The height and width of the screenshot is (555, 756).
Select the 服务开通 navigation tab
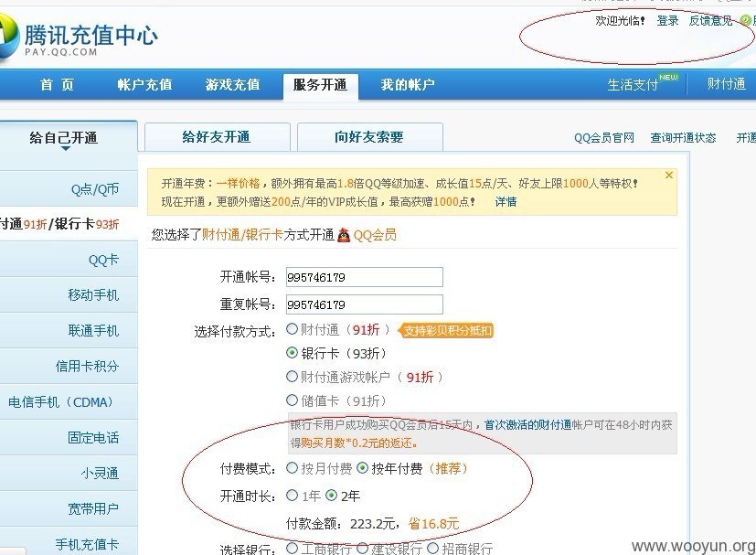click(x=320, y=86)
